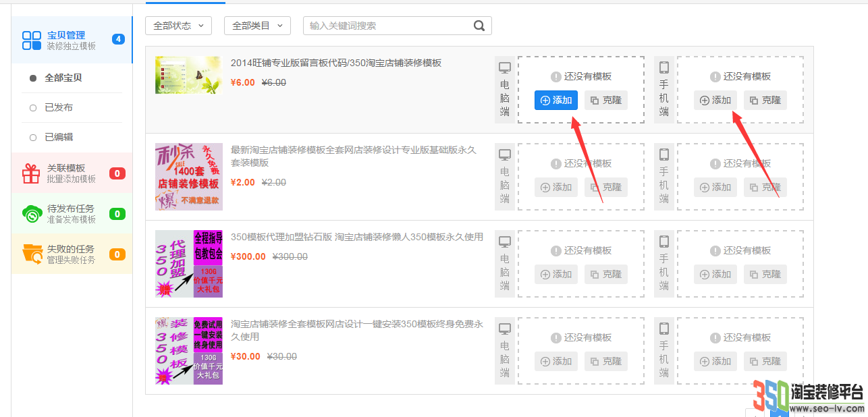Click the monitor icon in ¥30.00 row
This screenshot has width=868, height=417.
(x=505, y=329)
